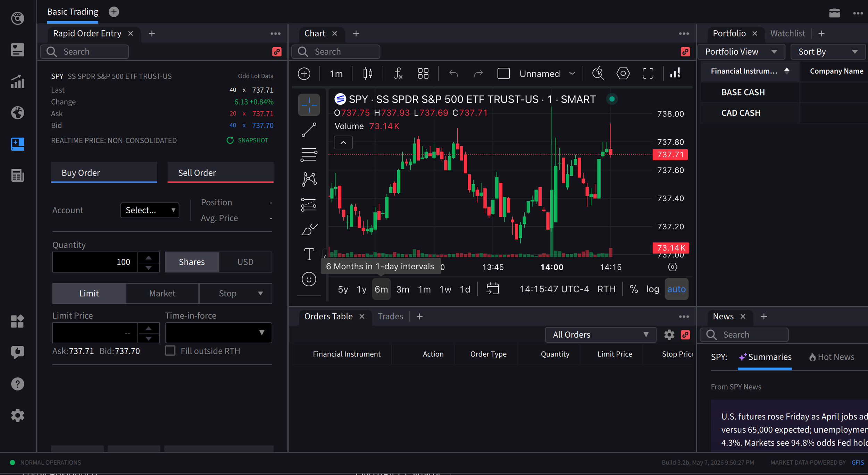Image resolution: width=868 pixels, height=475 pixels.
Task: Click the Sell Order button
Action: 220,172
